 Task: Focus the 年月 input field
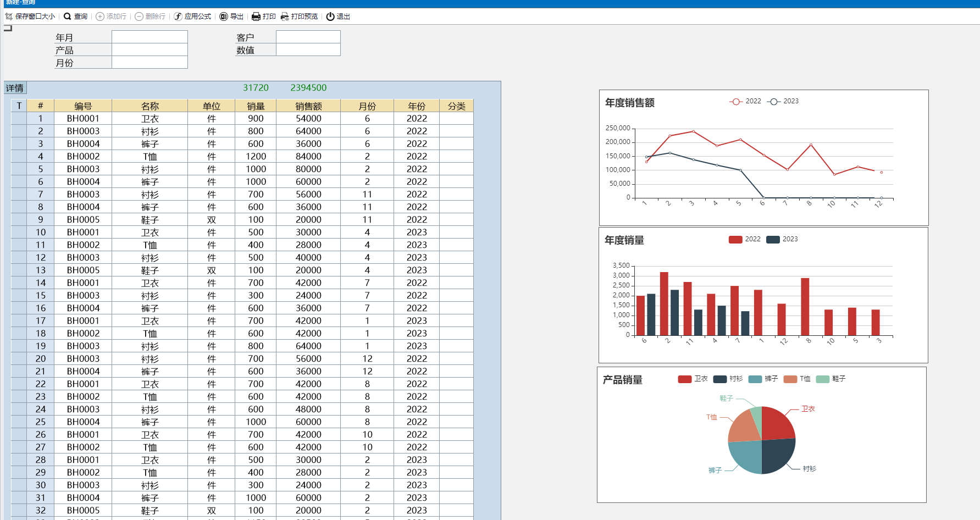150,37
